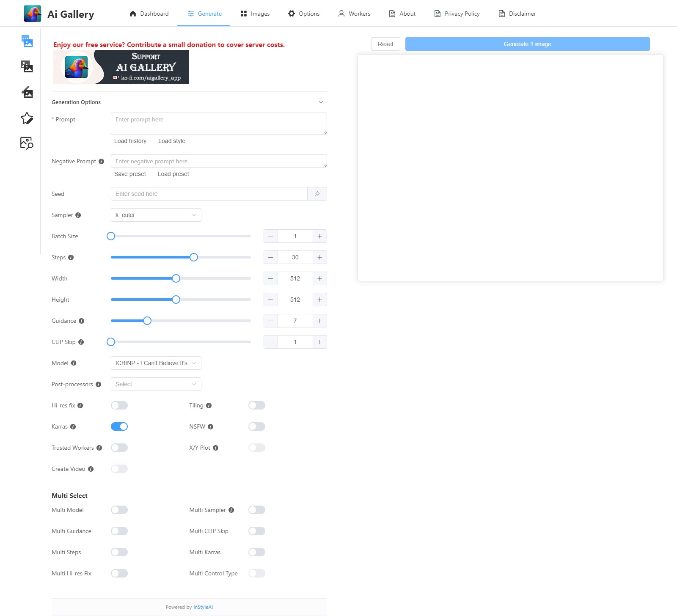Show Trusted Workers info icon
677x616 pixels.
click(99, 448)
